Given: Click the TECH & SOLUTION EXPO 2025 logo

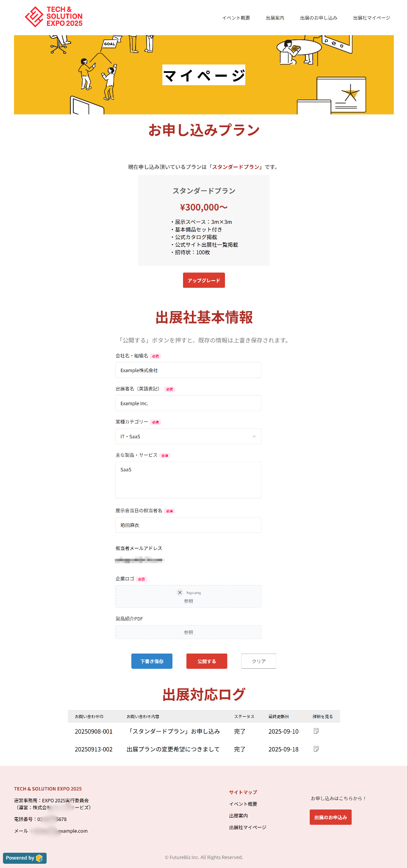Looking at the screenshot, I should pyautogui.click(x=54, y=17).
